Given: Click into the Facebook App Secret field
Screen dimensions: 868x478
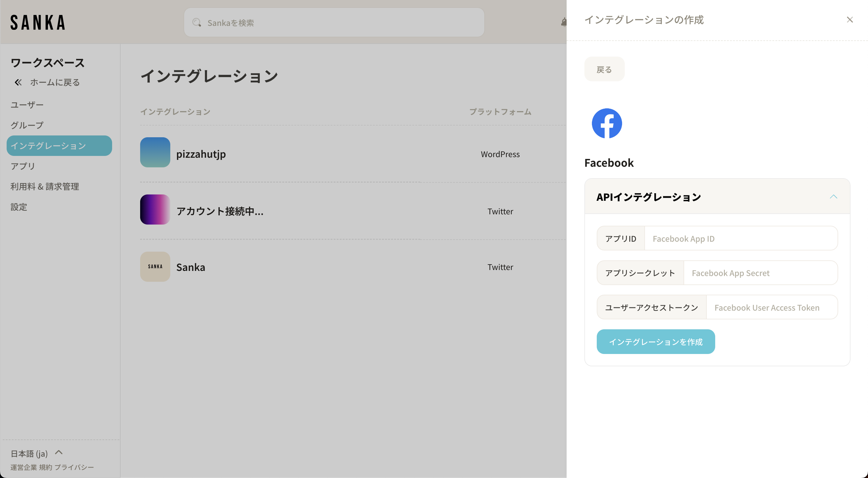Looking at the screenshot, I should coord(760,273).
